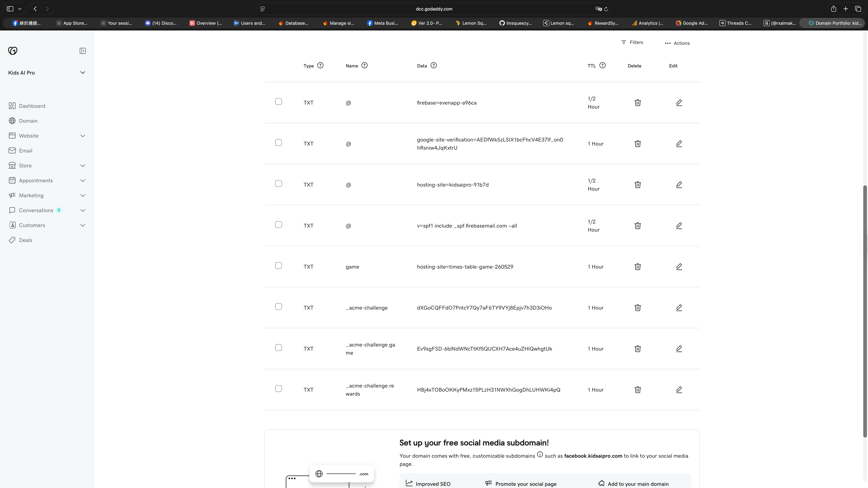This screenshot has width=868, height=488.
Task: Click the GoDaddy logo
Action: click(13, 51)
